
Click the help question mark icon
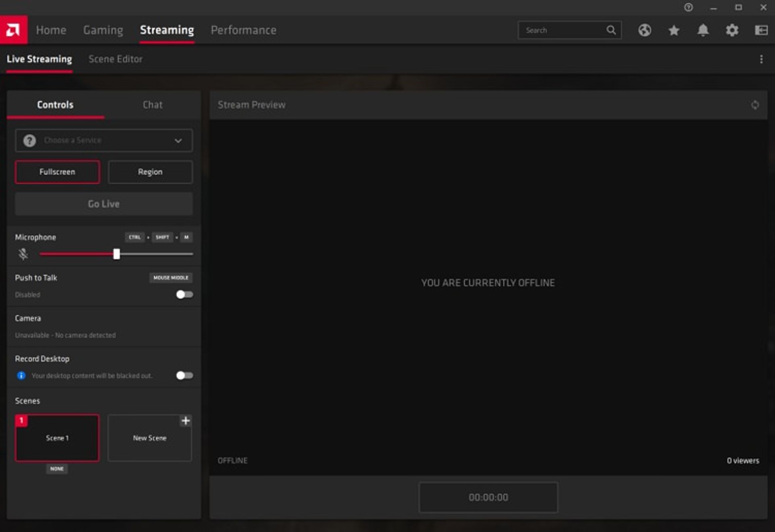688,7
